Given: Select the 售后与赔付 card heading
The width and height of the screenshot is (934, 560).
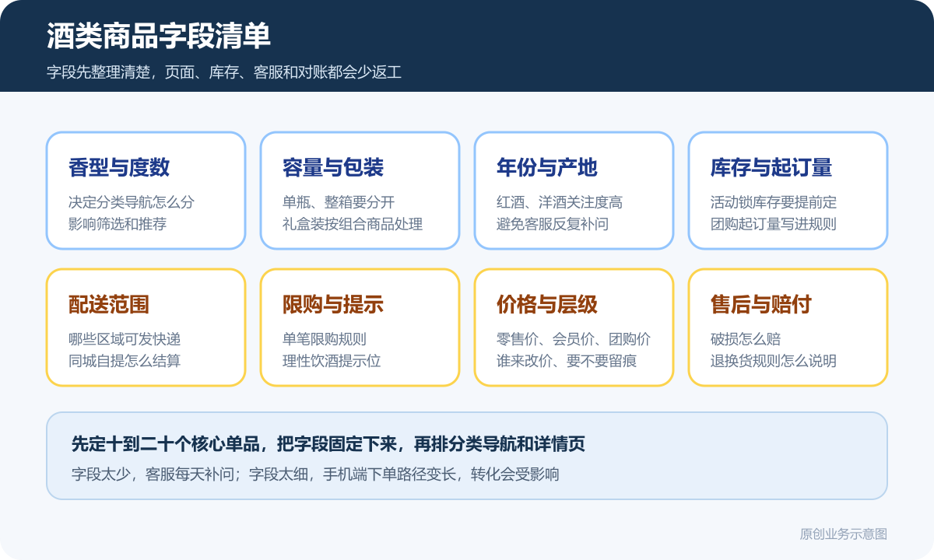Looking at the screenshot, I should 761,304.
